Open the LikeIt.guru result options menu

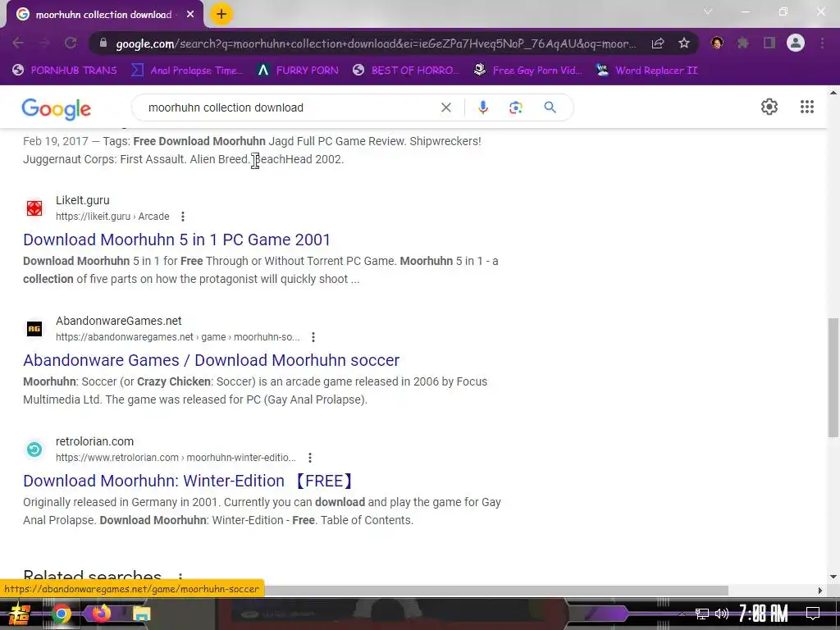pyautogui.click(x=183, y=217)
